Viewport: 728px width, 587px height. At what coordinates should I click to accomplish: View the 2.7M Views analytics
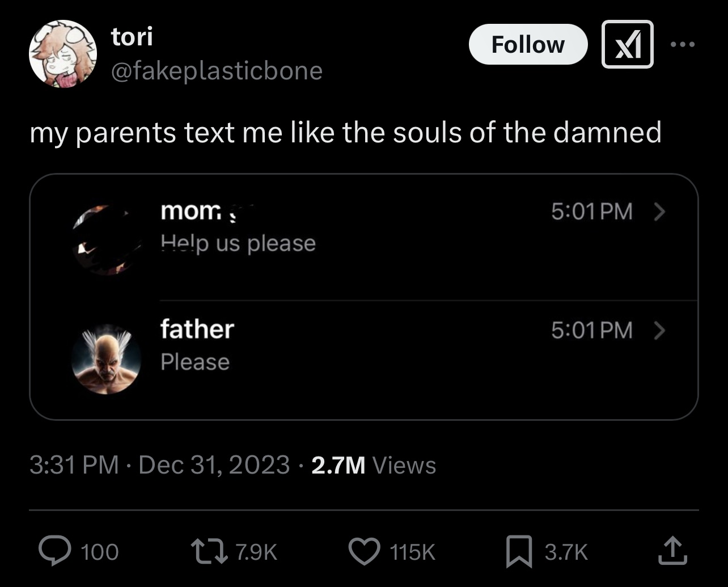point(374,465)
